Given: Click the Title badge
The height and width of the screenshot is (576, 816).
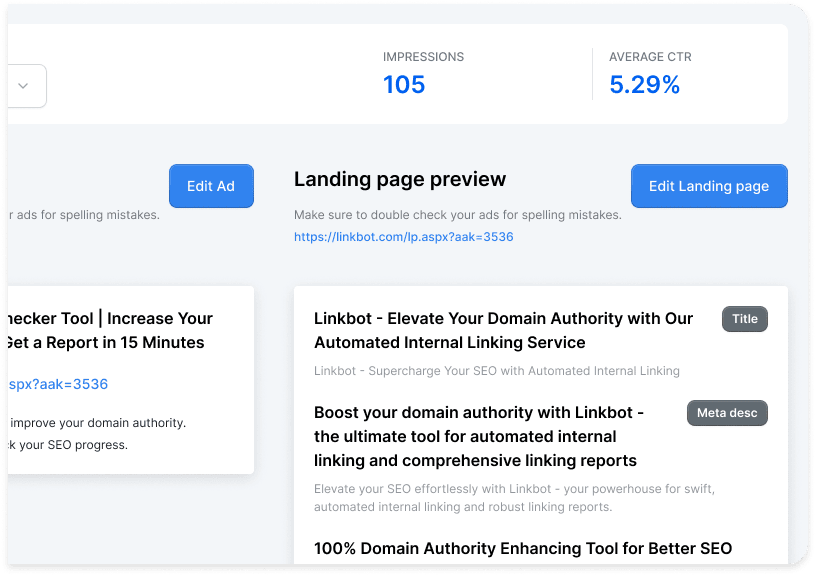Looking at the screenshot, I should [745, 319].
